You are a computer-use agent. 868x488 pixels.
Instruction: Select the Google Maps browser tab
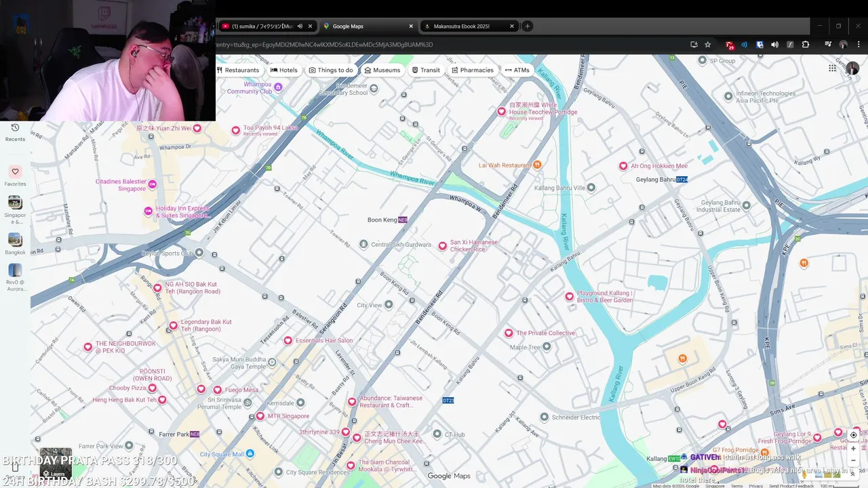(x=368, y=26)
